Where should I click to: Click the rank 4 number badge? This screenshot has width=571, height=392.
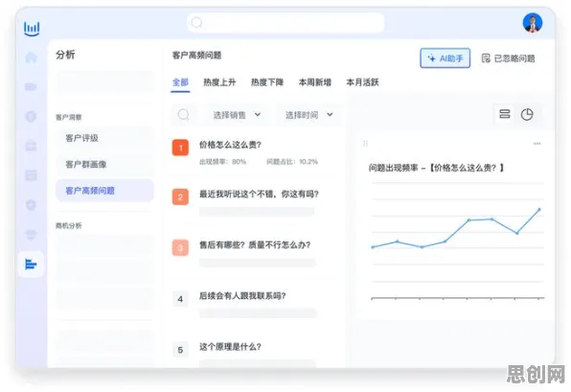click(180, 299)
